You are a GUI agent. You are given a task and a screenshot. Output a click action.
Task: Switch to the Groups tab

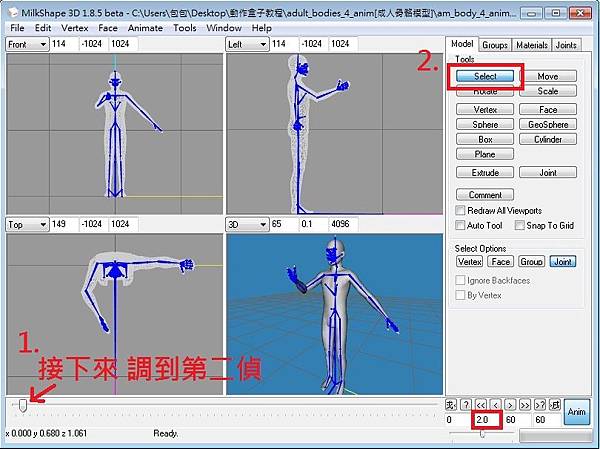click(x=495, y=45)
